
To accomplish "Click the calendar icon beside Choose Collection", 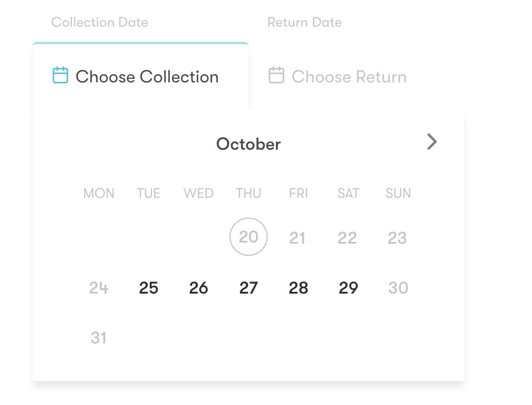I will coord(60,76).
